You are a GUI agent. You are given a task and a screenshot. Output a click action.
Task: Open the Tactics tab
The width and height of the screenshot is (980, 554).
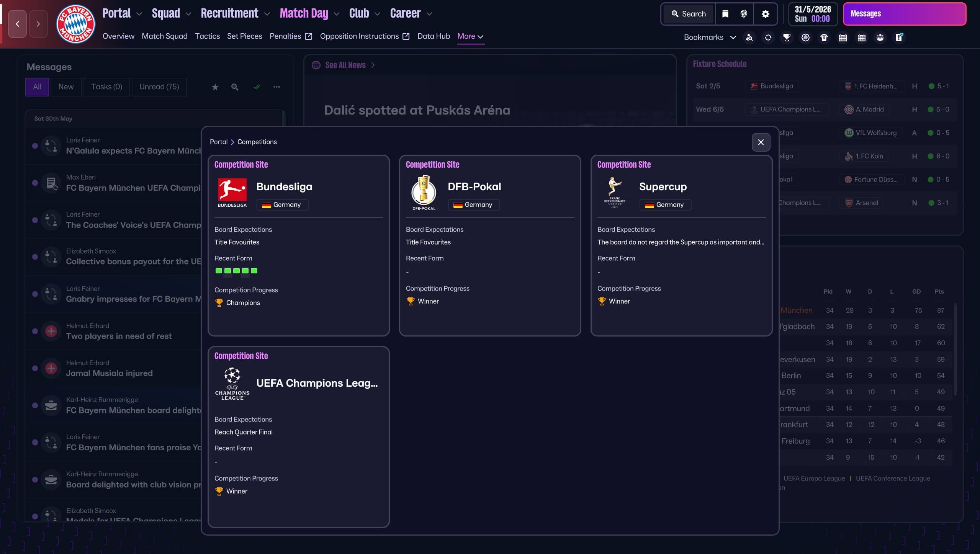tap(207, 36)
